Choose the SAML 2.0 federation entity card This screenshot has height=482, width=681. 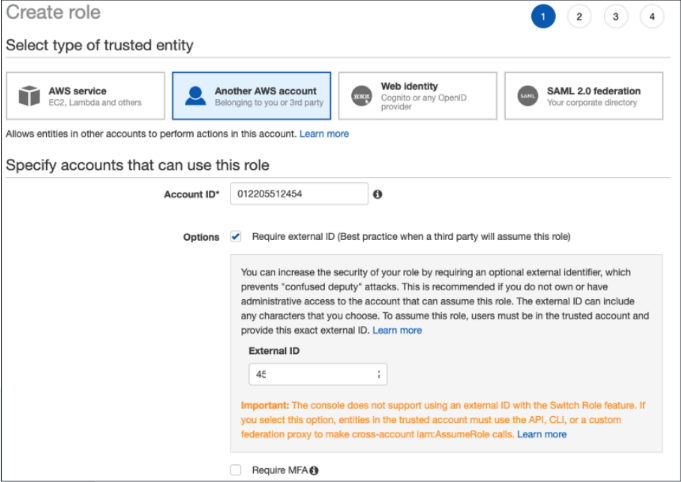click(584, 96)
